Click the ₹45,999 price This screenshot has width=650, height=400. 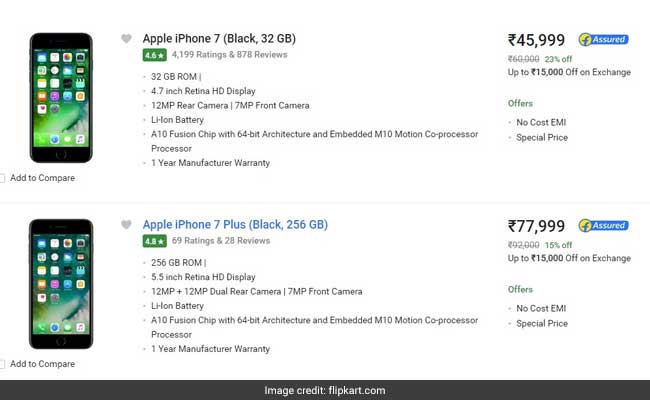pos(537,41)
